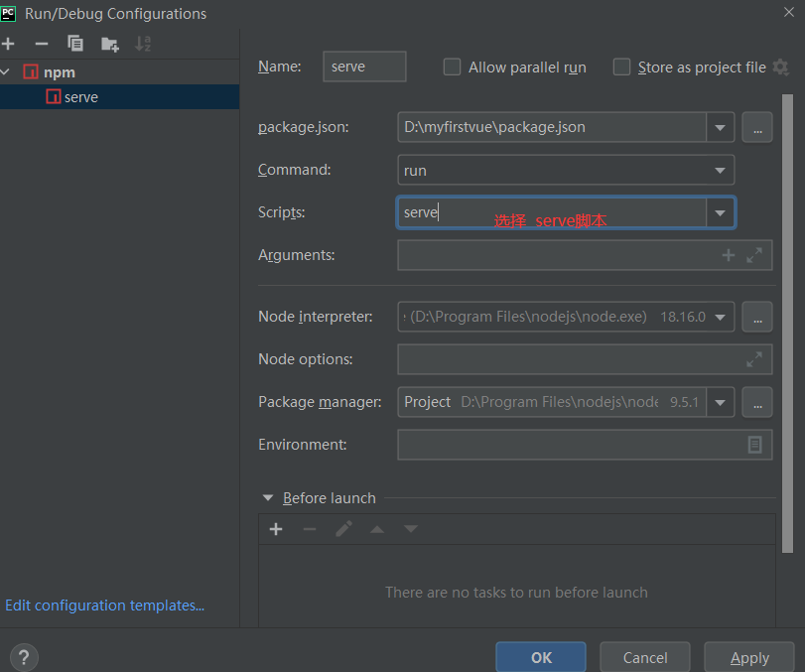The width and height of the screenshot is (805, 672).
Task: Open the Environment variables editor icon
Action: (x=755, y=445)
